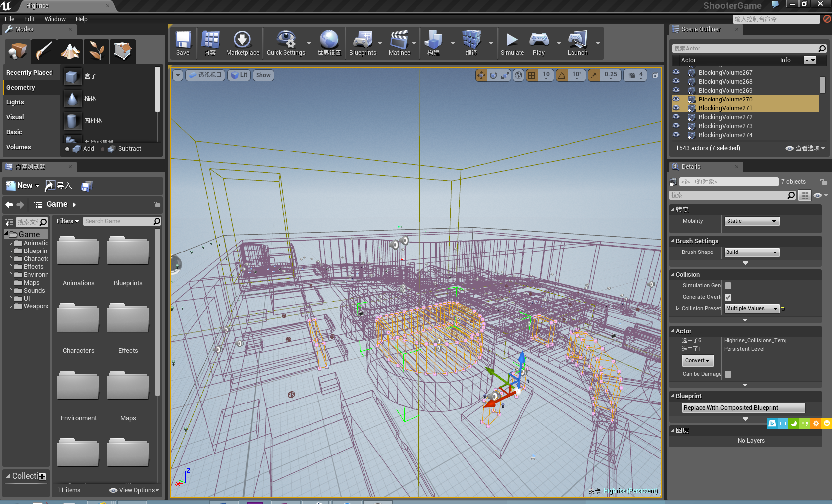Image resolution: width=832 pixels, height=504 pixels.
Task: Select the Landscape mode icon
Action: pos(70,50)
